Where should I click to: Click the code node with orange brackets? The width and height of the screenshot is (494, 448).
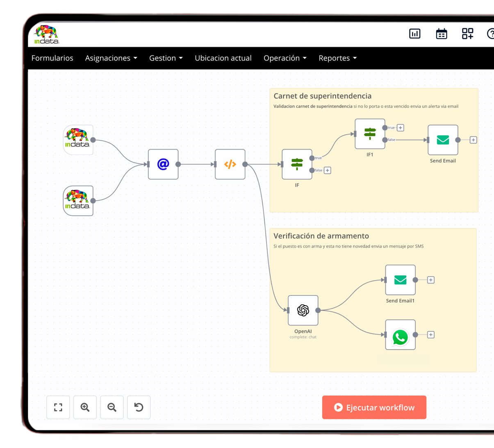point(230,165)
